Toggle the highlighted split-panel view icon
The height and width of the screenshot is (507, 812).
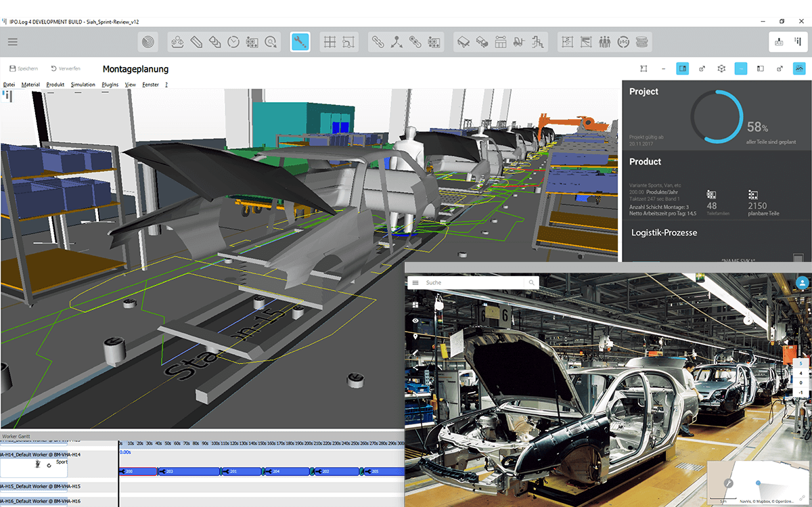[x=682, y=68]
